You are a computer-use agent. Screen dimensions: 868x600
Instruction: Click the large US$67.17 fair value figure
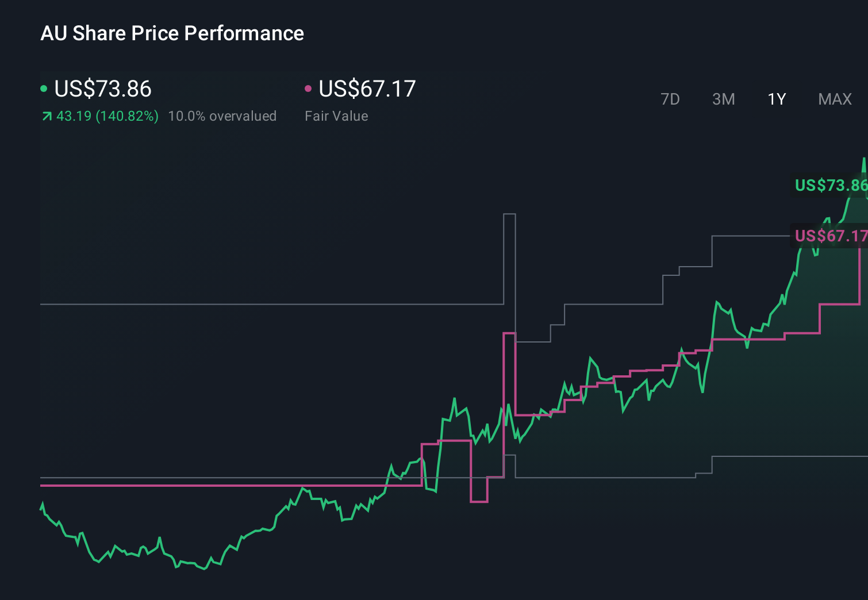pos(367,89)
